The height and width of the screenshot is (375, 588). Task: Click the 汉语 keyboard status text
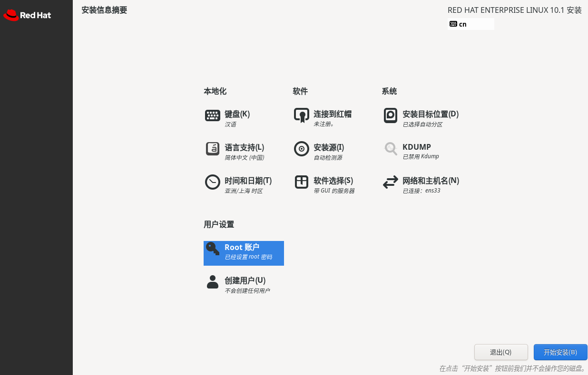230,125
